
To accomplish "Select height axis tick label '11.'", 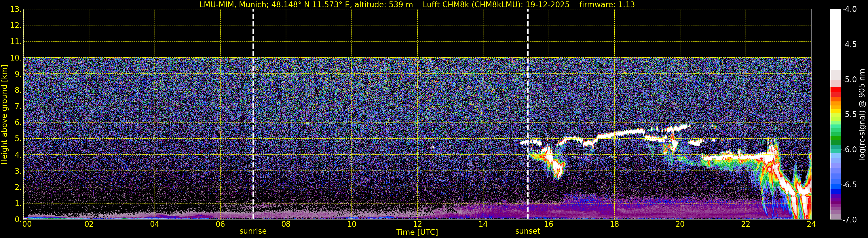I will (16, 41).
